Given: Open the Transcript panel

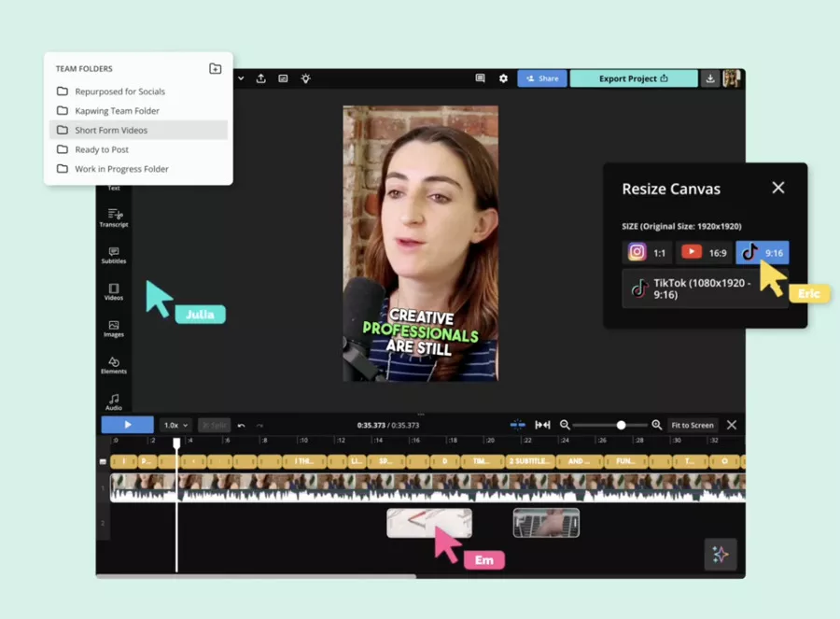Looking at the screenshot, I should click(x=113, y=218).
